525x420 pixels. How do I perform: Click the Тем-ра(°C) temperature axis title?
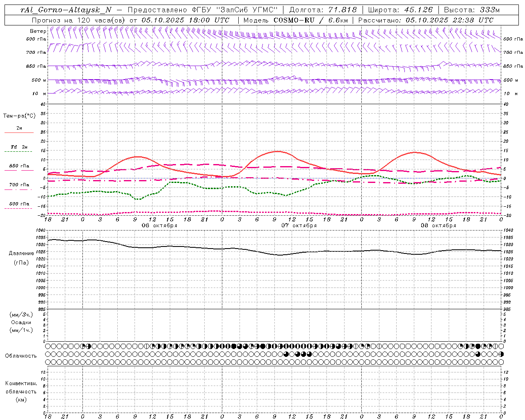tap(19, 116)
